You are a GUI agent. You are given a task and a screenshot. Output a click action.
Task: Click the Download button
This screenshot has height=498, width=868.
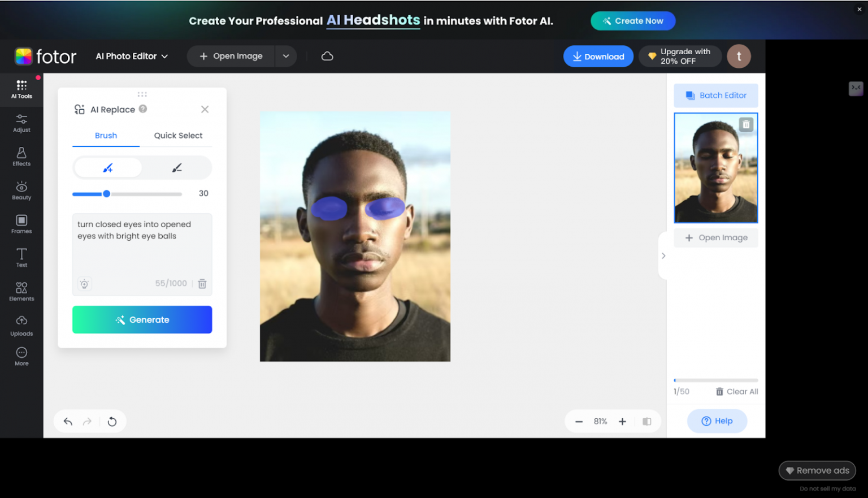598,57
